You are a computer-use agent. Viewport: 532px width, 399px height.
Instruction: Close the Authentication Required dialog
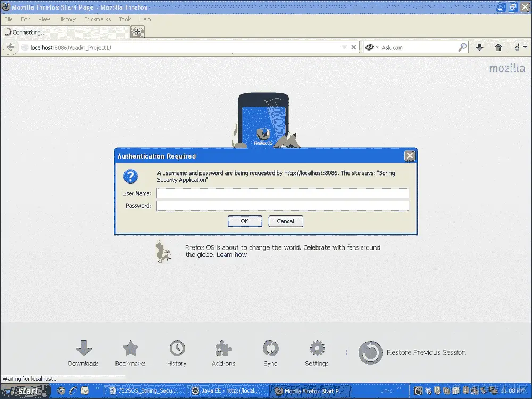coord(410,156)
